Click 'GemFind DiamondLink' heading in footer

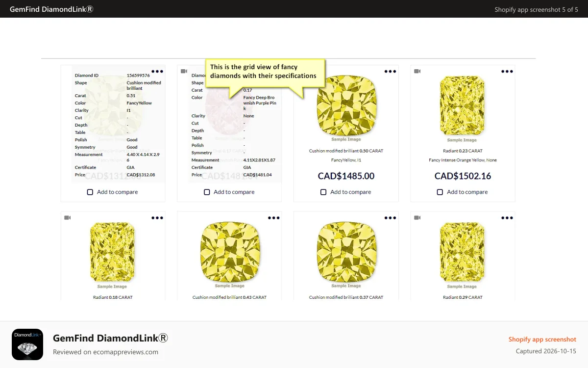(110, 338)
